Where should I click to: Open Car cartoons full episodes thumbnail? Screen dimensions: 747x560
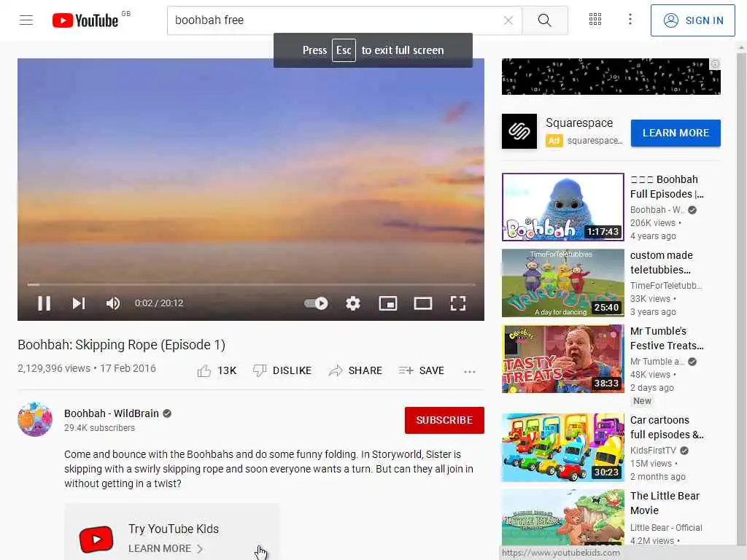pyautogui.click(x=562, y=448)
